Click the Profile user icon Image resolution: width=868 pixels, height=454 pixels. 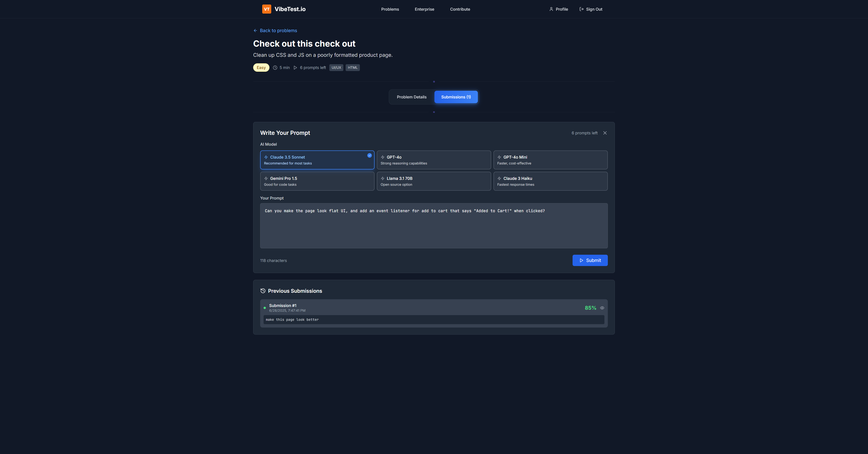(x=551, y=9)
